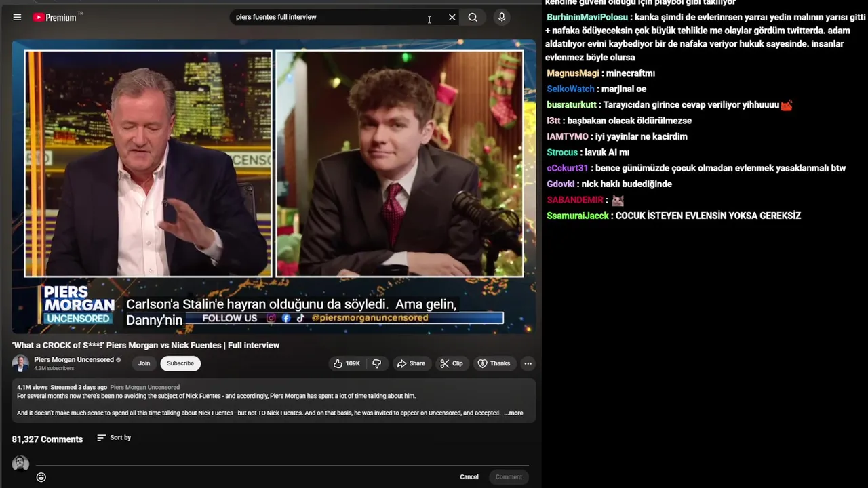Image resolution: width=868 pixels, height=488 pixels.
Task: Click chat username Strocus
Action: point(562,152)
